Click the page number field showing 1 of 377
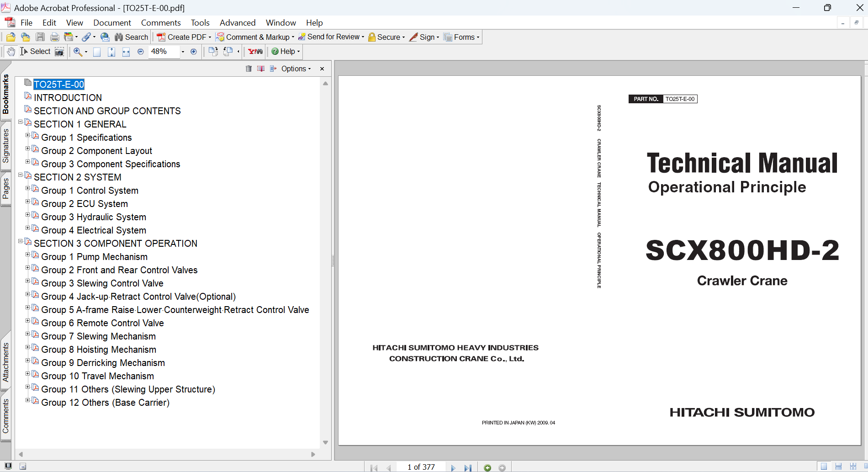Image resolution: width=868 pixels, height=472 pixels. [x=421, y=467]
